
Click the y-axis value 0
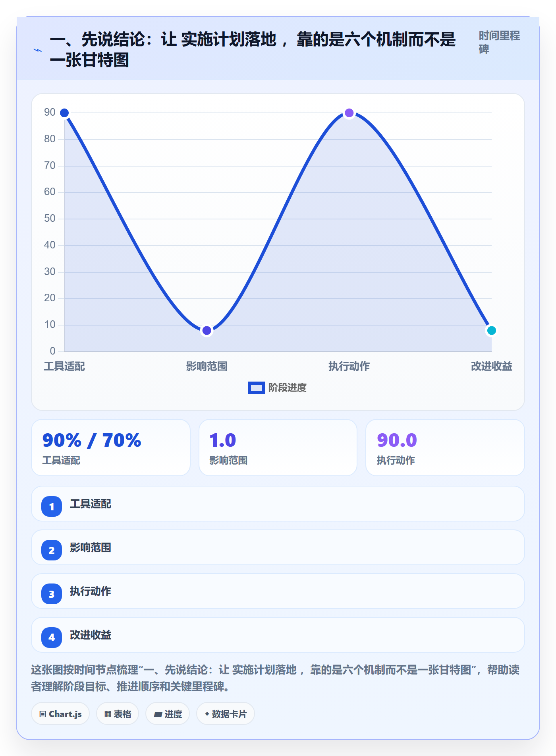pos(52,351)
